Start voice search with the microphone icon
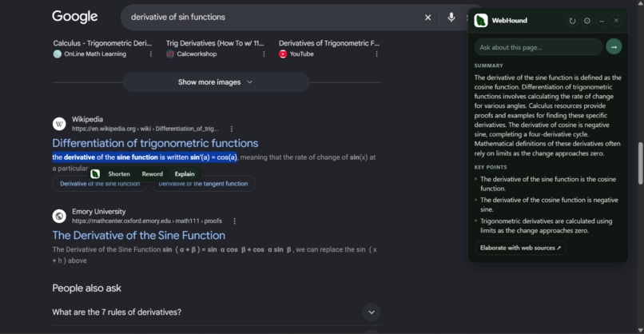Screen dimensions: 644x334 coord(451,18)
